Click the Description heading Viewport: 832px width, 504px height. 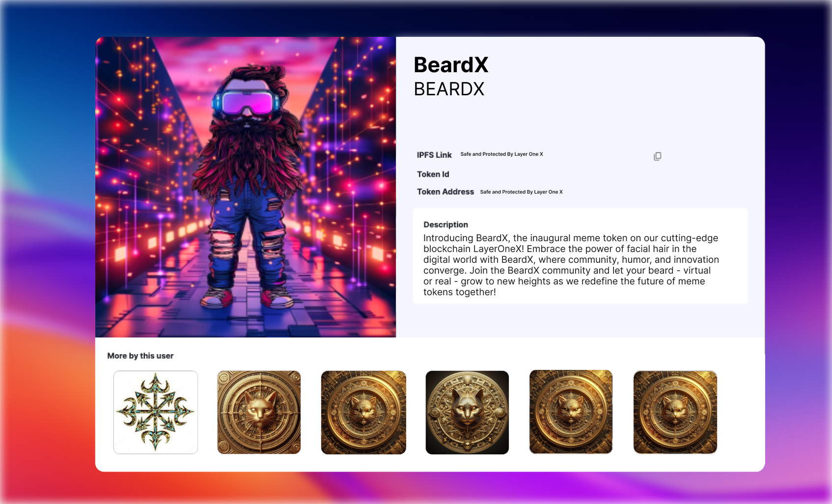point(445,224)
